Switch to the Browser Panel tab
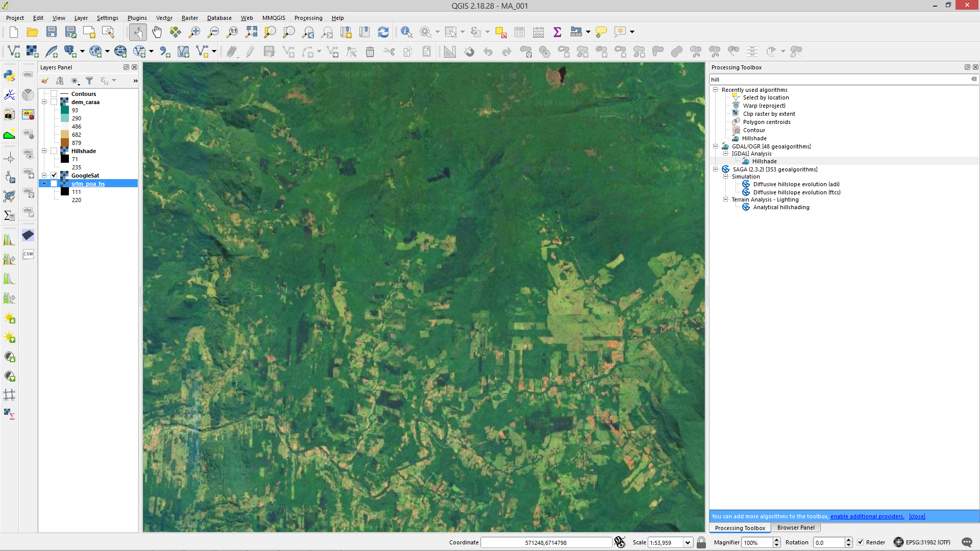The height and width of the screenshot is (551, 980). (x=795, y=528)
